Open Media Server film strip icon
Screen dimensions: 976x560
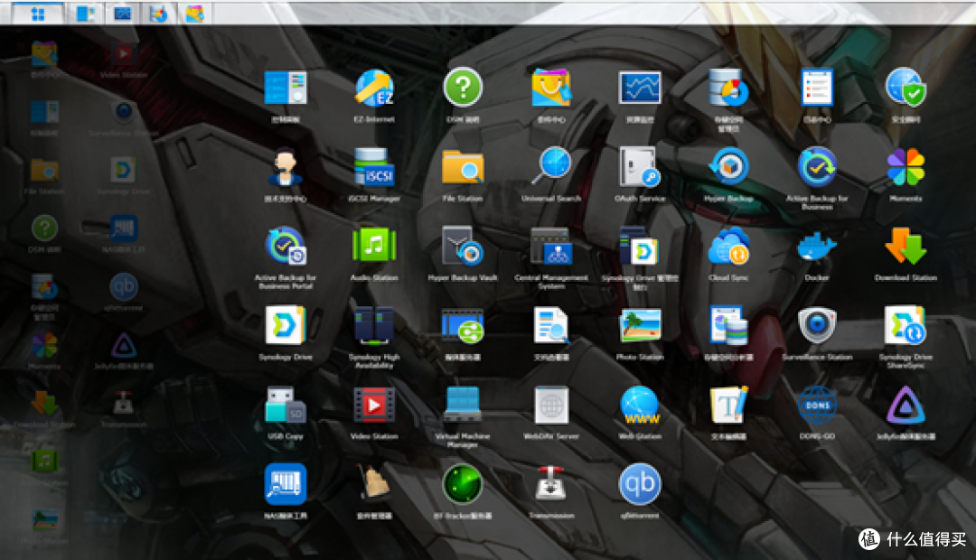463,325
